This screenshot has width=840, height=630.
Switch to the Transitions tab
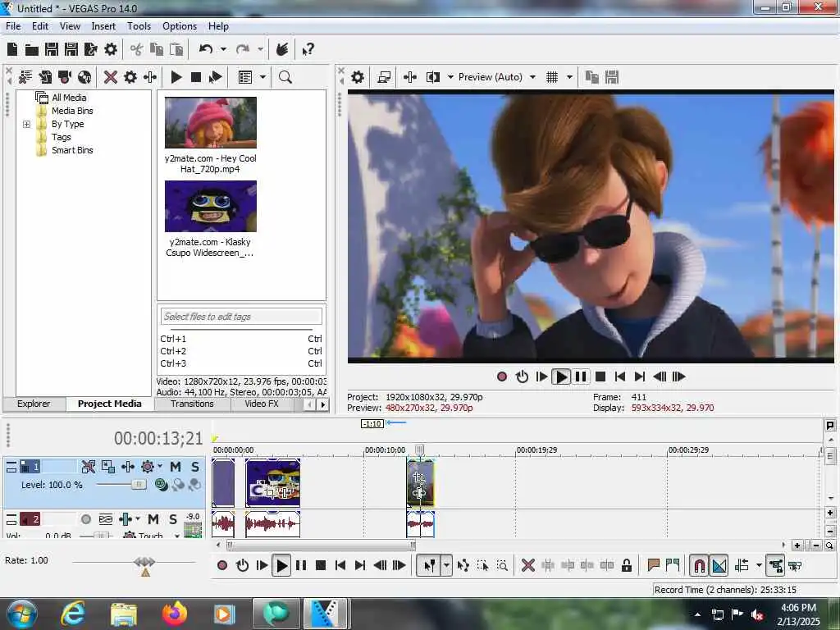click(192, 404)
